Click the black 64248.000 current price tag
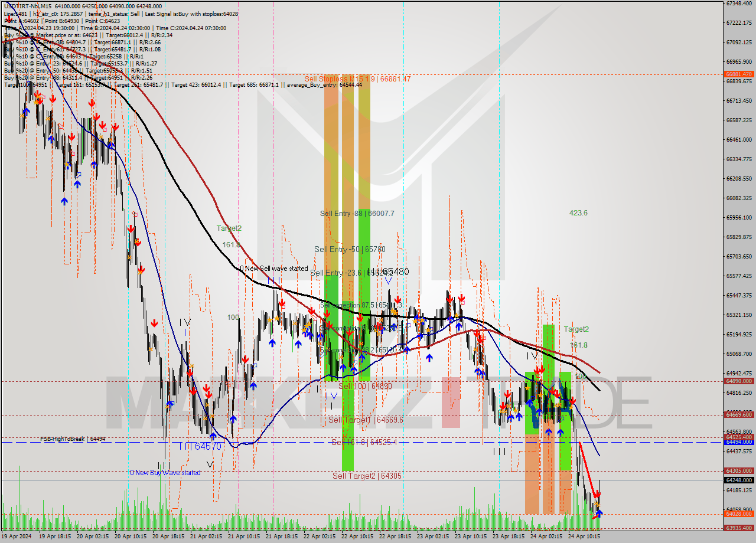 [x=739, y=480]
